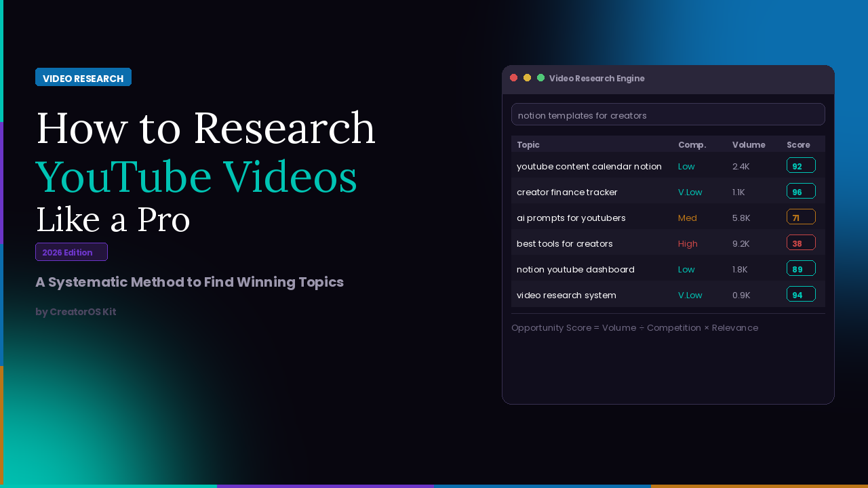Click the 'Like a Pro' headline
Viewport: 868px width, 488px height.
(113, 220)
